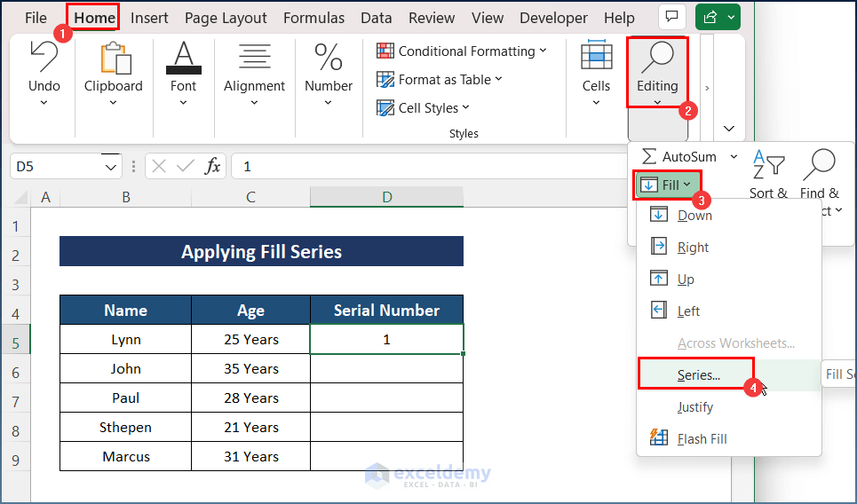Image resolution: width=857 pixels, height=504 pixels.
Task: Choose Fill Up from the menu
Action: 729,279
